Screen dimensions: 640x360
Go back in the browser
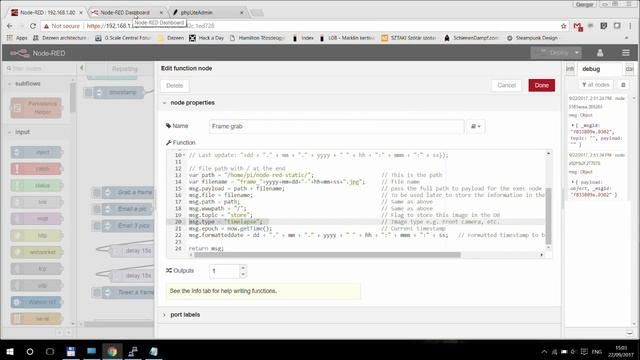(x=10, y=26)
